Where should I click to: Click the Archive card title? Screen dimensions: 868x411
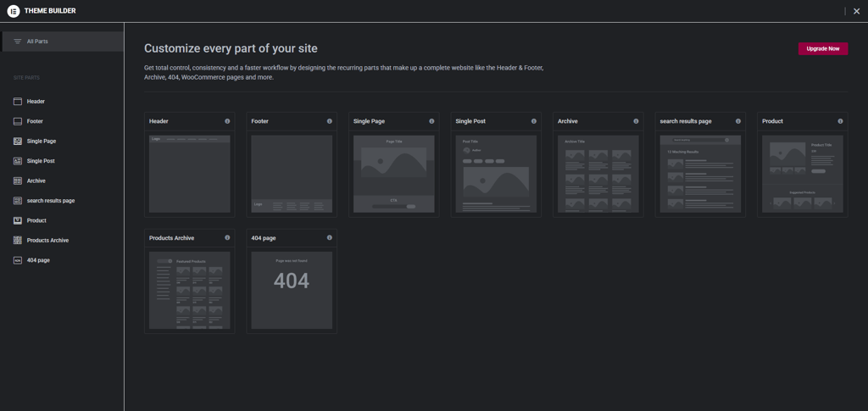click(x=568, y=121)
